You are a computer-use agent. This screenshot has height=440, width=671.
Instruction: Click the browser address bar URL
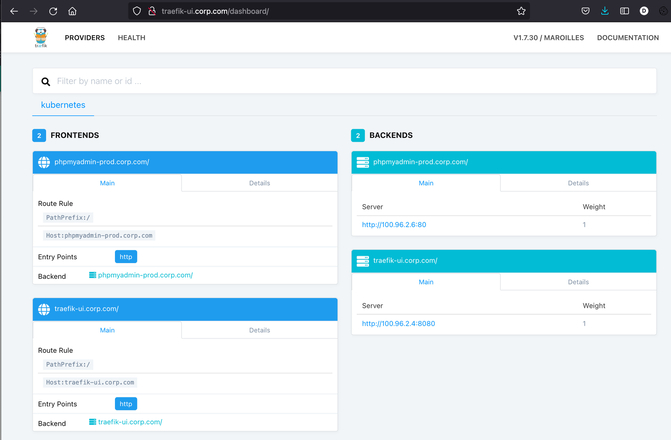pos(215,11)
